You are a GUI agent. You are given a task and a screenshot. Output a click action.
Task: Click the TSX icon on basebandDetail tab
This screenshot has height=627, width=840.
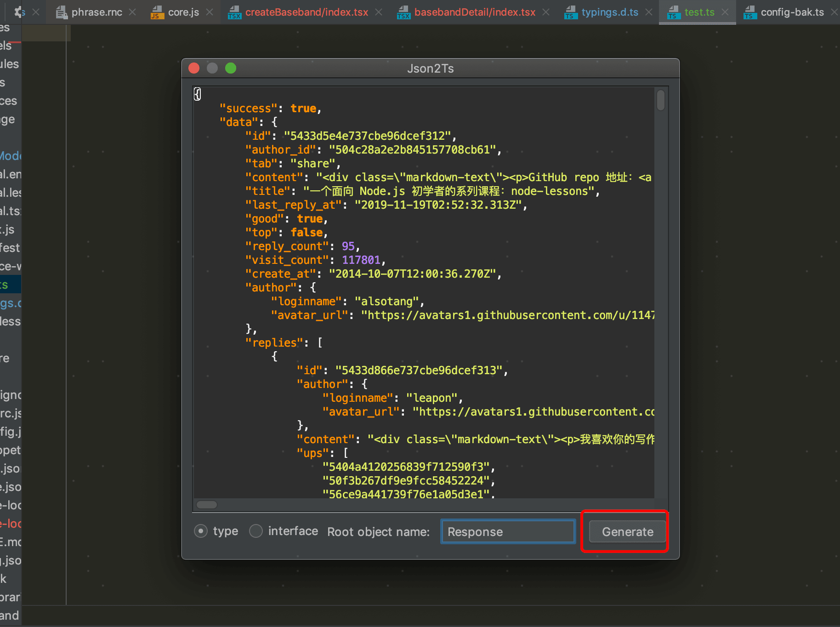pyautogui.click(x=403, y=12)
